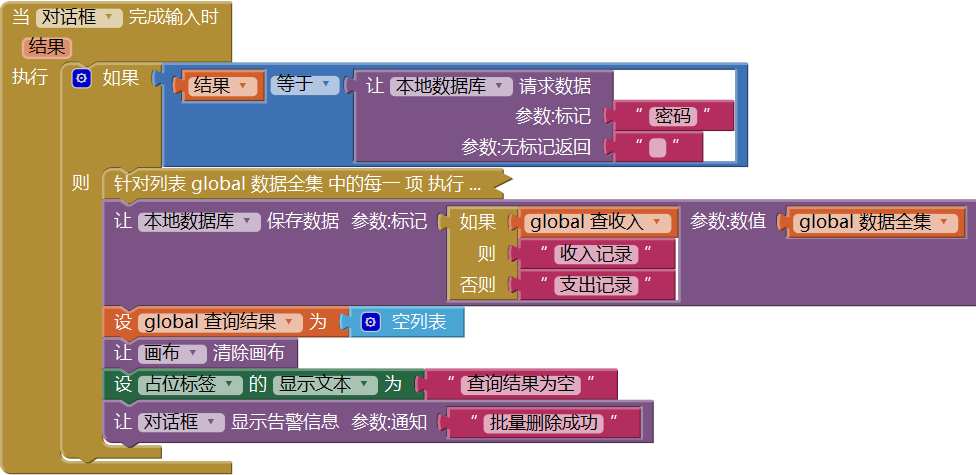Click the 执行 label on the event block
The image size is (976, 475).
29,77
